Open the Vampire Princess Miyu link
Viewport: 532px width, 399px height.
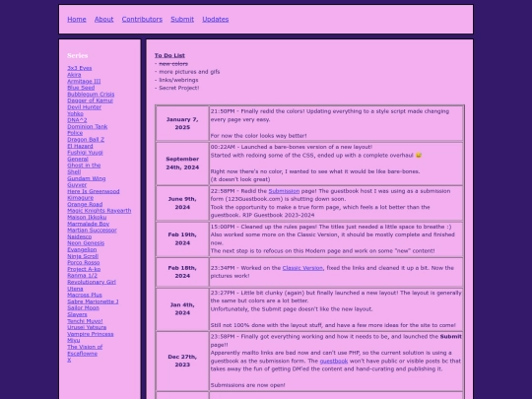(x=91, y=337)
